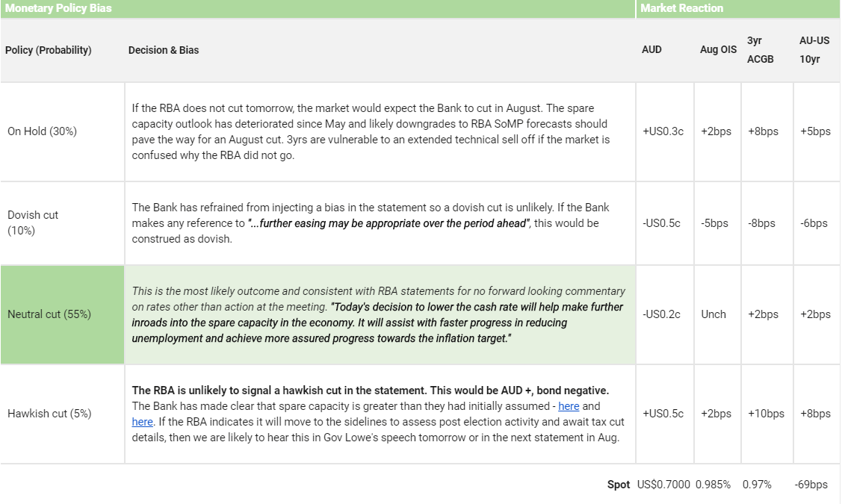Open the 'here' link preceding 'If the RBA indicates'
This screenshot has height=504, width=845.
point(142,422)
